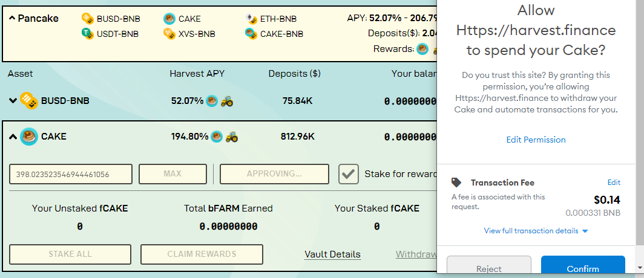
Task: Open the Vault Details link
Action: tap(333, 254)
